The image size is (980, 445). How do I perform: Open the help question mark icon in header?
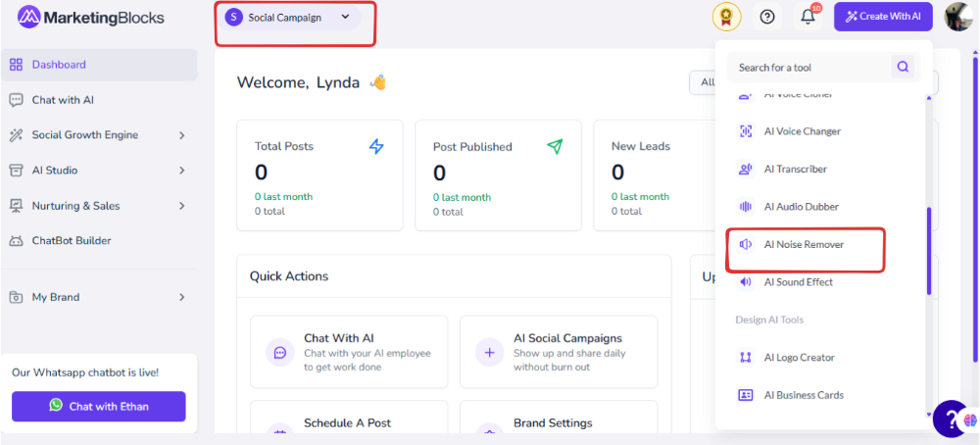(x=767, y=17)
